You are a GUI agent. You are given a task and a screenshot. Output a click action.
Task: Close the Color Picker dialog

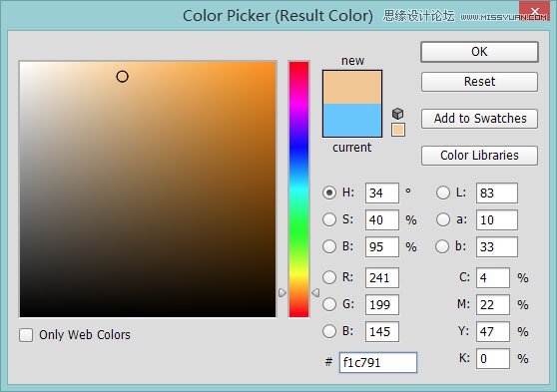[535, 12]
